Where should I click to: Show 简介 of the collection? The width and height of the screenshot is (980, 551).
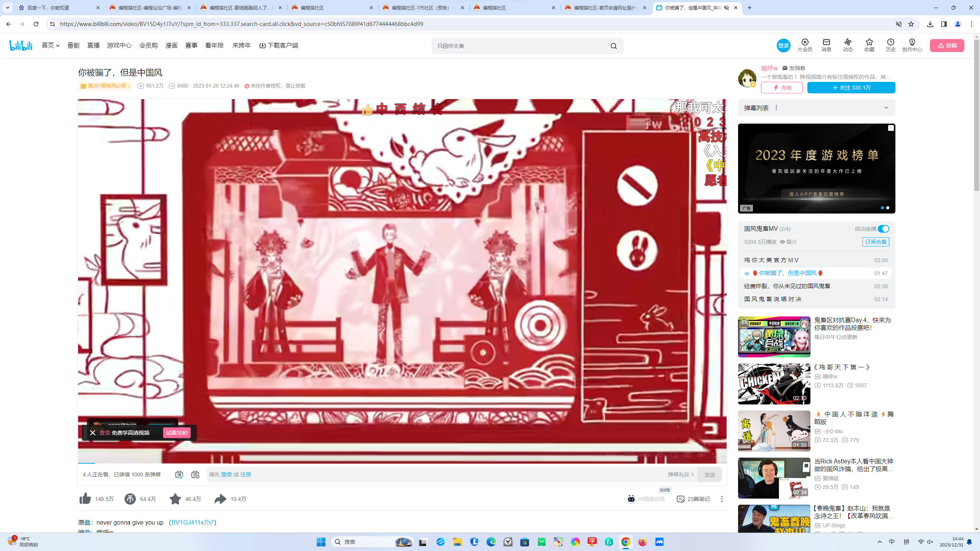coord(789,242)
